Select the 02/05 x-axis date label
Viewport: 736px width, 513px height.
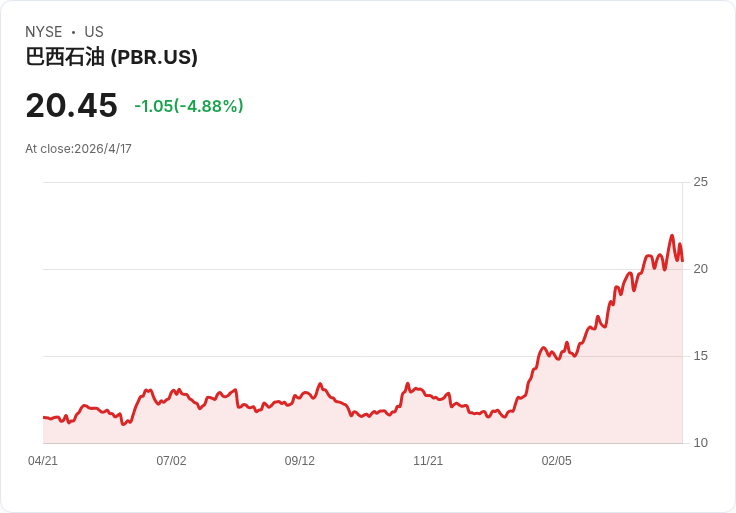click(557, 461)
